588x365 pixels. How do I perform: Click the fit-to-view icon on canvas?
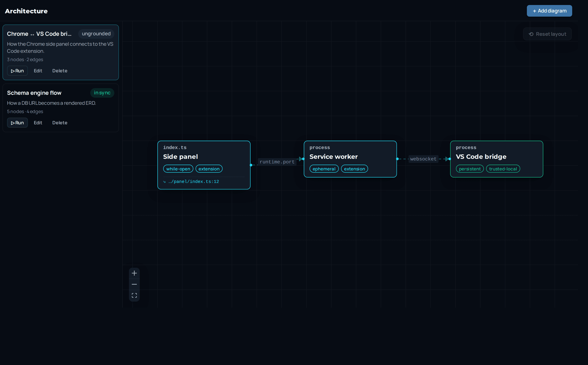click(x=134, y=295)
